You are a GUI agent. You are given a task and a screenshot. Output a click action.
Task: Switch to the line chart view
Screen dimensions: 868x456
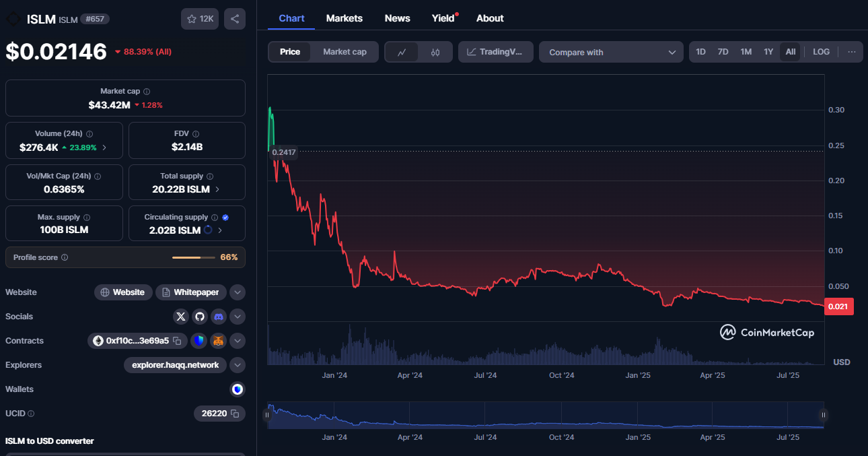[402, 52]
